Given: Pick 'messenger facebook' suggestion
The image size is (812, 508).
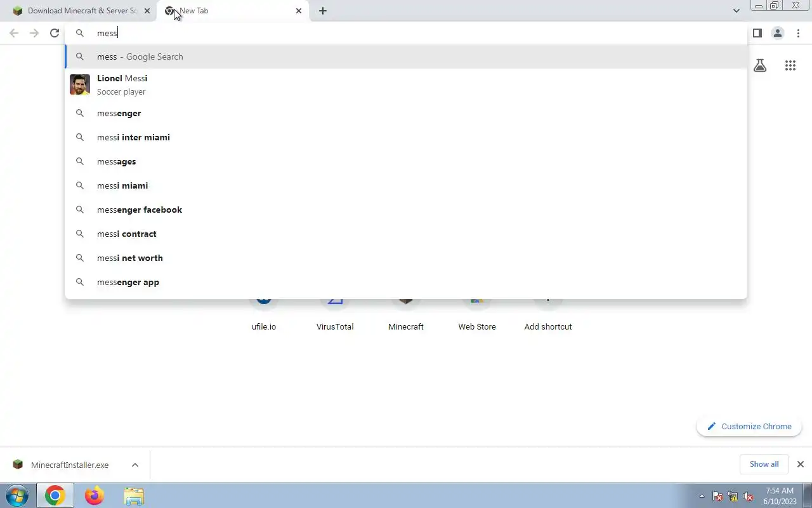Looking at the screenshot, I should (x=406, y=210).
